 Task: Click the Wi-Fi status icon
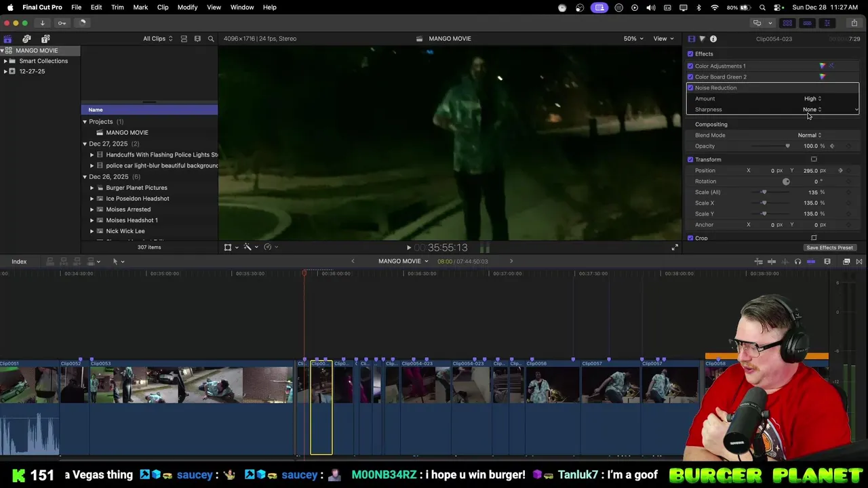(x=715, y=7)
